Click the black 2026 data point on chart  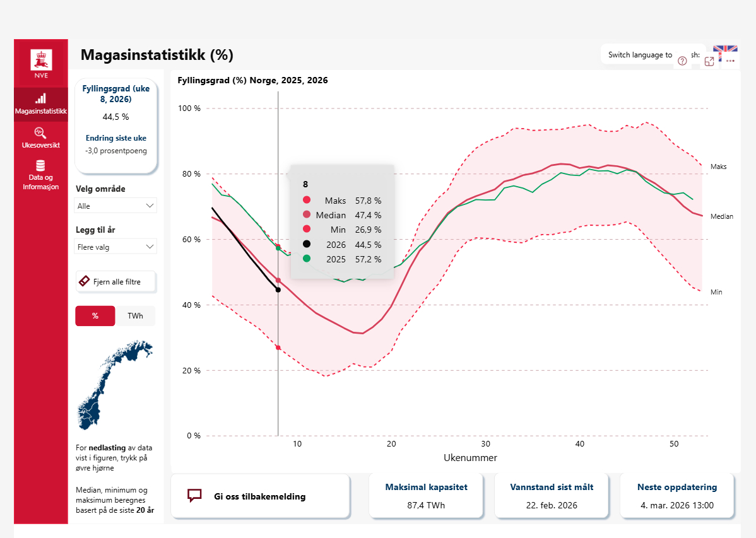(x=278, y=290)
